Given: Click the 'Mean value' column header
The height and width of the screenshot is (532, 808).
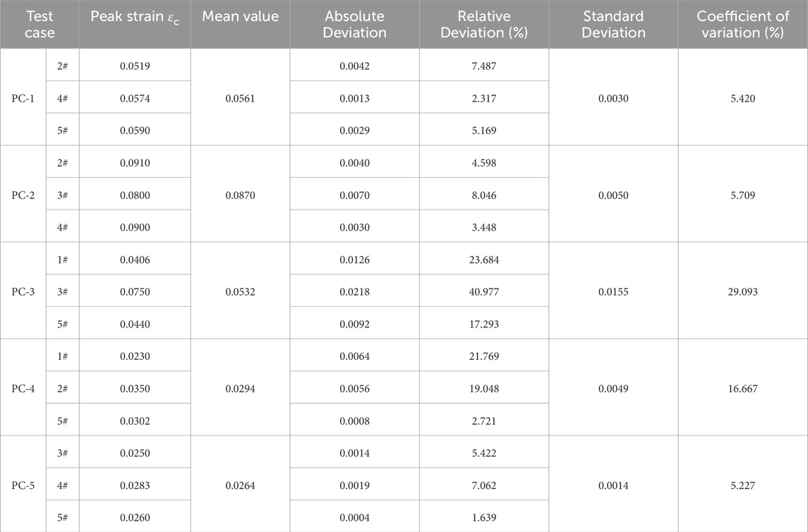Looking at the screenshot, I should pos(240,24).
